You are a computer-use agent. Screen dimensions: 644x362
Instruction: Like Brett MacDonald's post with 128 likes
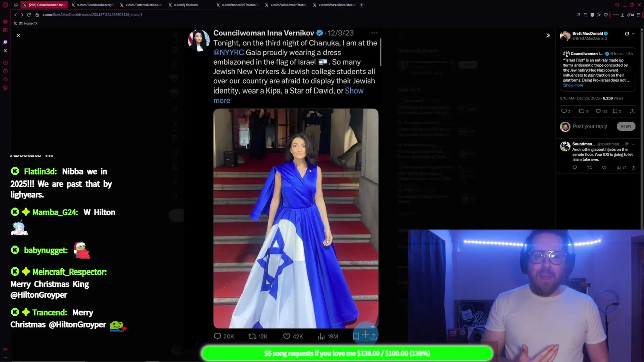tap(601, 111)
